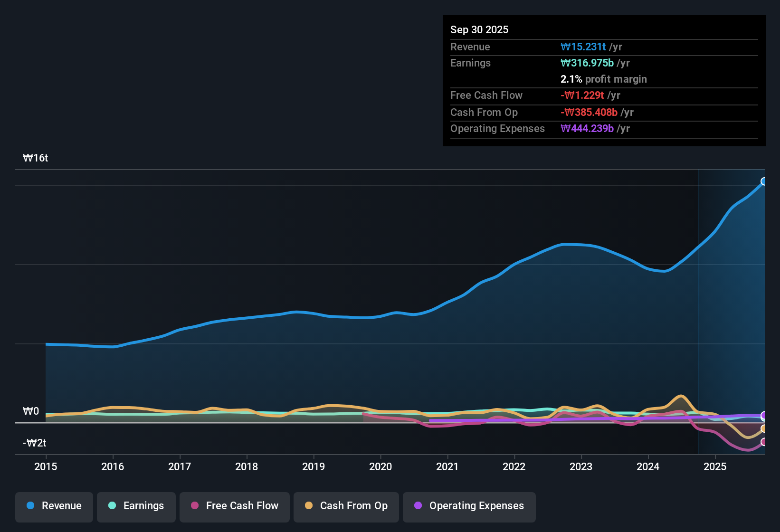Click the purple Operating Expenses legend dot
Screen dimensions: 780x532
[418, 506]
